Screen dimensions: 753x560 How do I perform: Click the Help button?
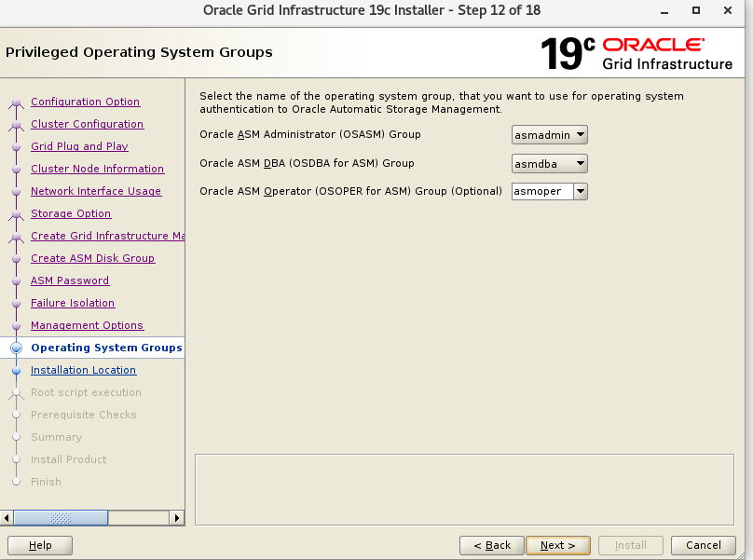pos(40,545)
